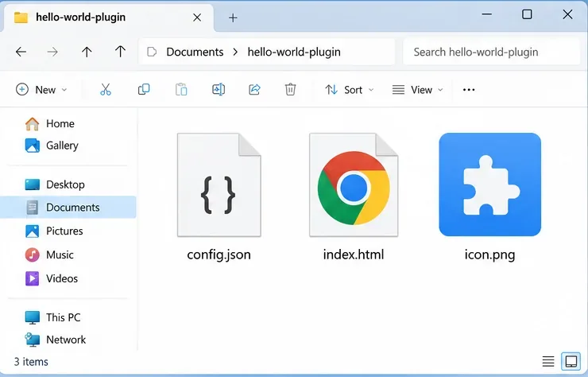
Task: Maximize the File Explorer window
Action: point(527,14)
